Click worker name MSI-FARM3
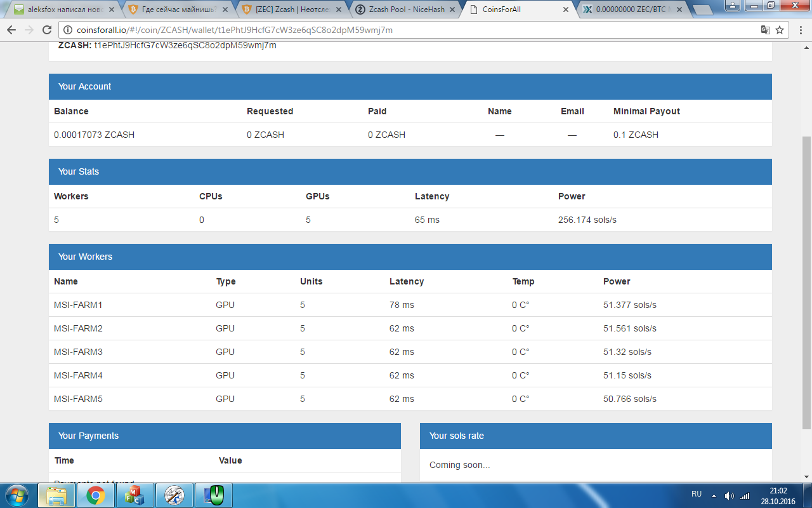 tap(78, 352)
